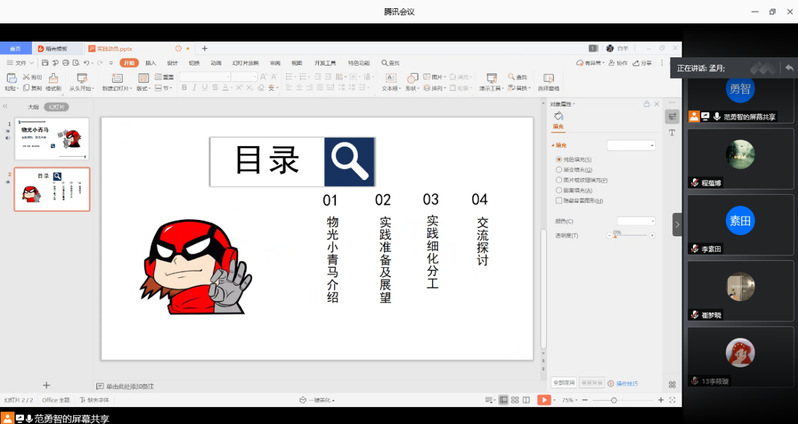Select the 纯色填充 radio button
The image size is (798, 424).
coord(558,160)
